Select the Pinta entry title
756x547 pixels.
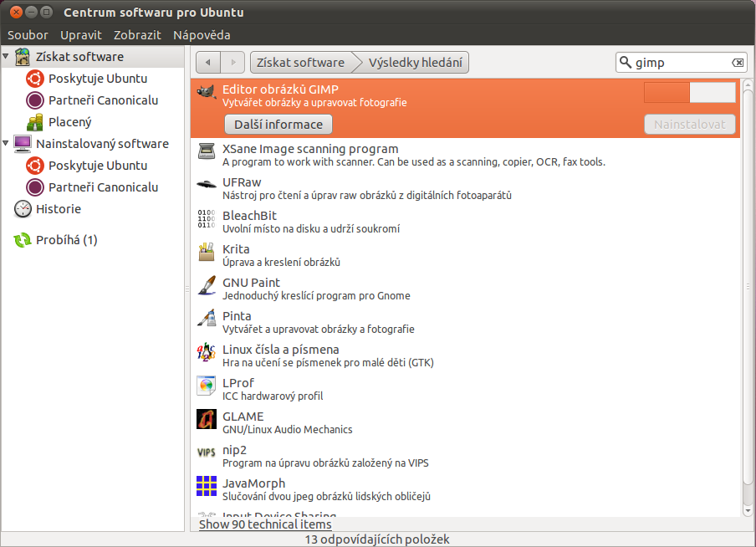click(x=237, y=316)
